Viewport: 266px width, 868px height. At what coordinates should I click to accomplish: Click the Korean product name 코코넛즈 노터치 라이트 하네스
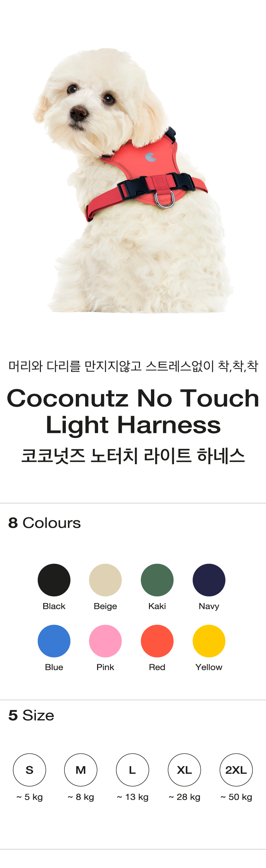[x=133, y=455]
